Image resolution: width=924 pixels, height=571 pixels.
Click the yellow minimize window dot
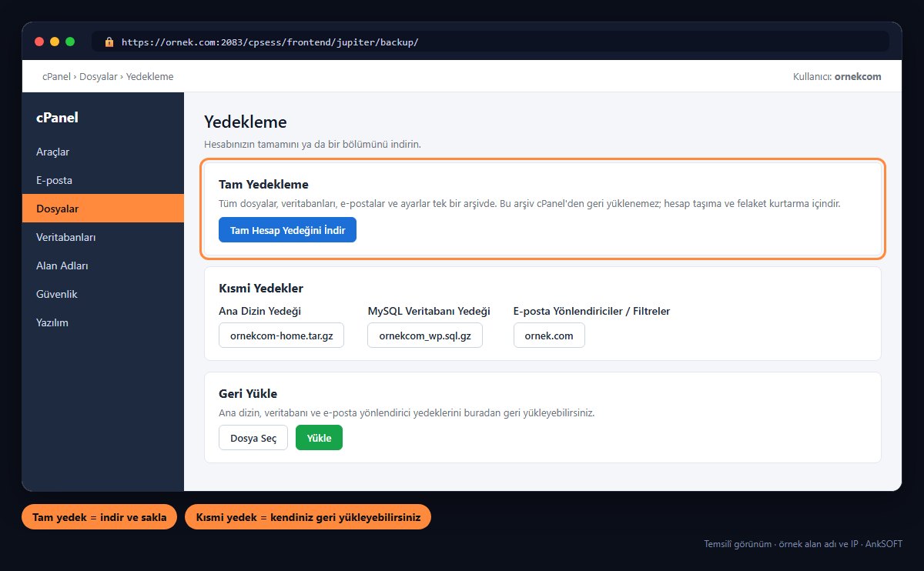click(55, 42)
